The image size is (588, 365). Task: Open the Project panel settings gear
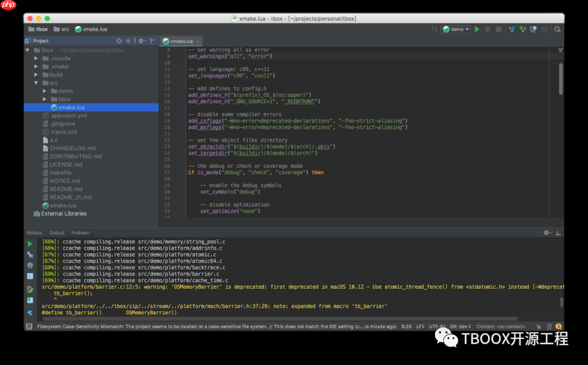[142, 41]
